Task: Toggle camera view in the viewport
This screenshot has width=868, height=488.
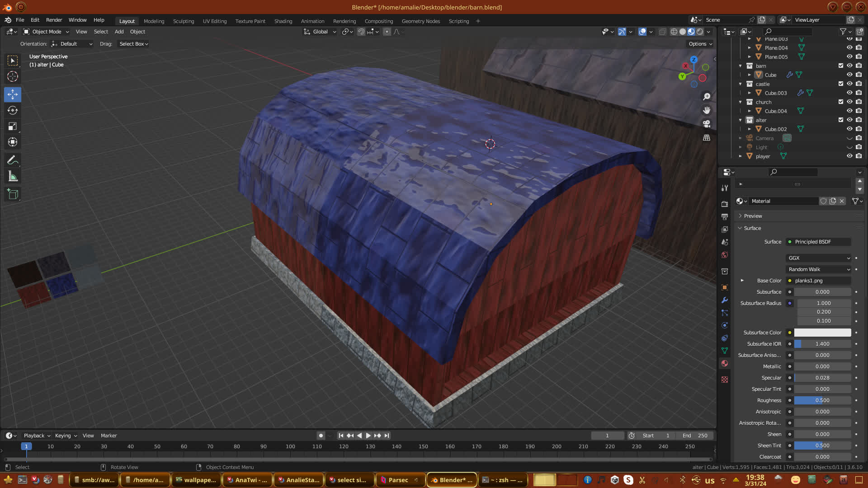Action: click(707, 124)
